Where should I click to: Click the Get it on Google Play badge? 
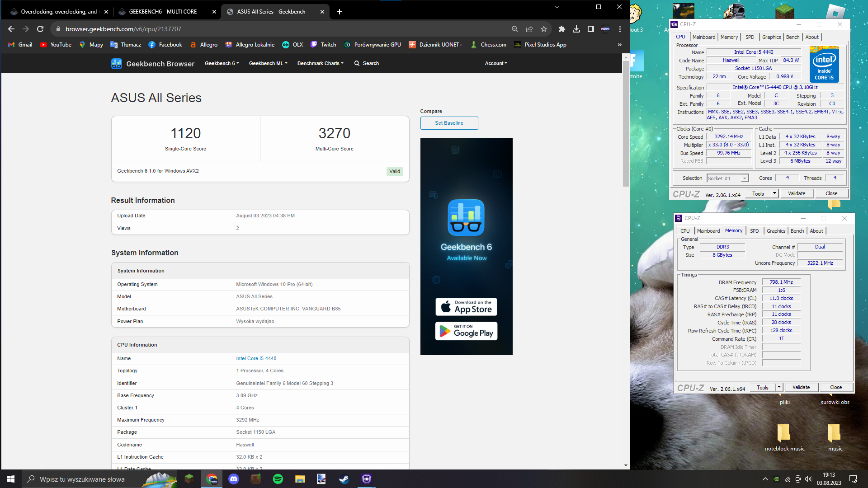(466, 331)
